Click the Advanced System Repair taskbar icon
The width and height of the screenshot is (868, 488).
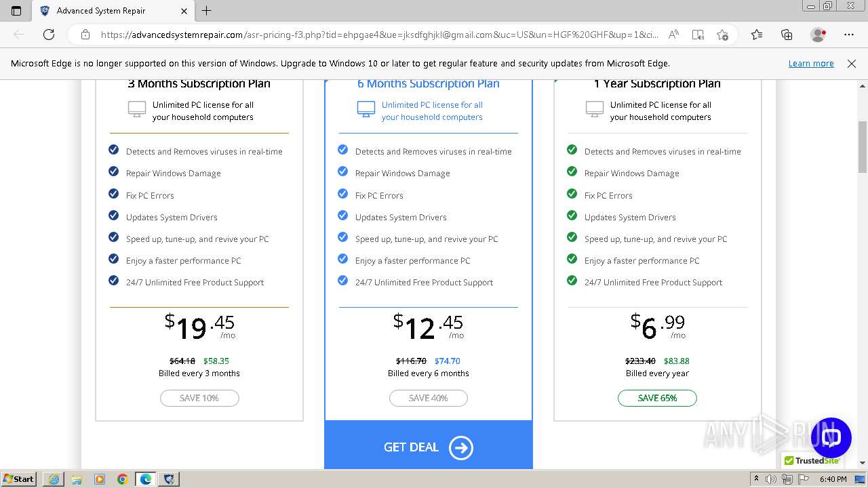[x=168, y=479]
